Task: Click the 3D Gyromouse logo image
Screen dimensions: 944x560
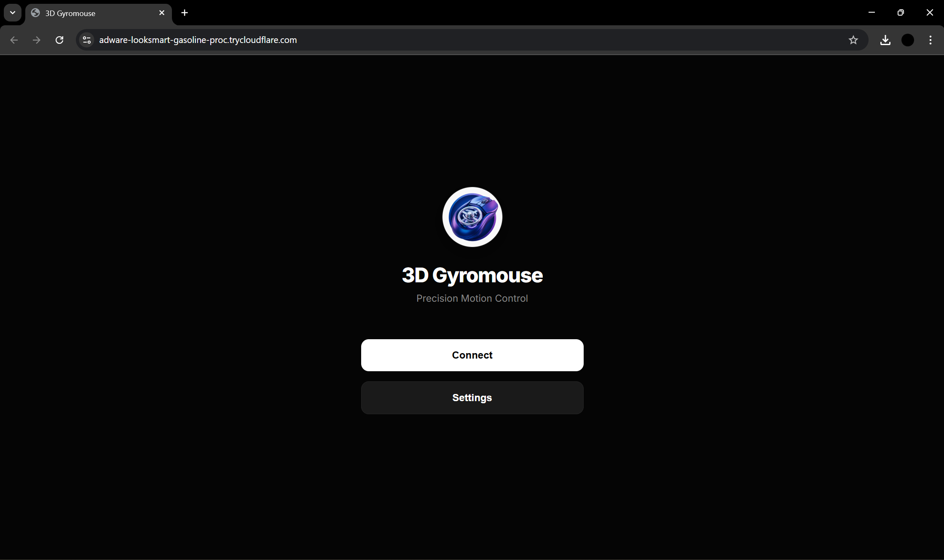Action: (x=472, y=217)
